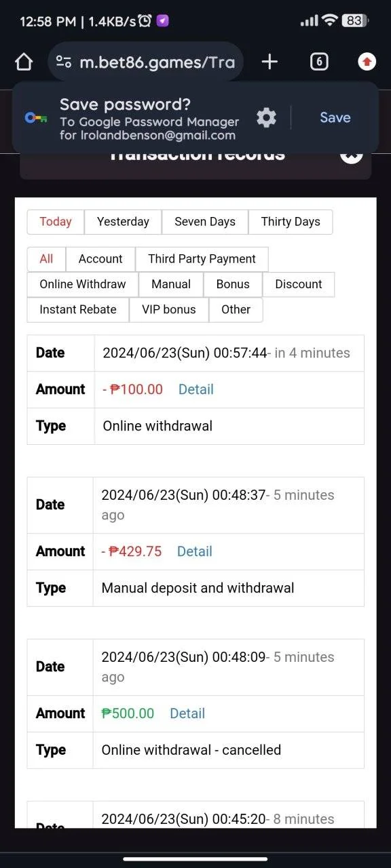Filter by Third Party Payment
Image resolution: width=391 pixels, height=868 pixels.
click(x=202, y=259)
